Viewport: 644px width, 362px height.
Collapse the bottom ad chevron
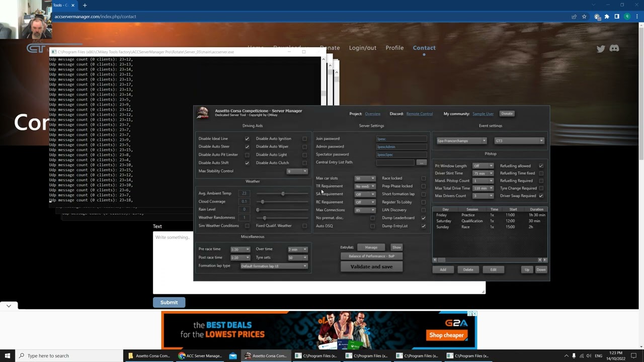9,305
